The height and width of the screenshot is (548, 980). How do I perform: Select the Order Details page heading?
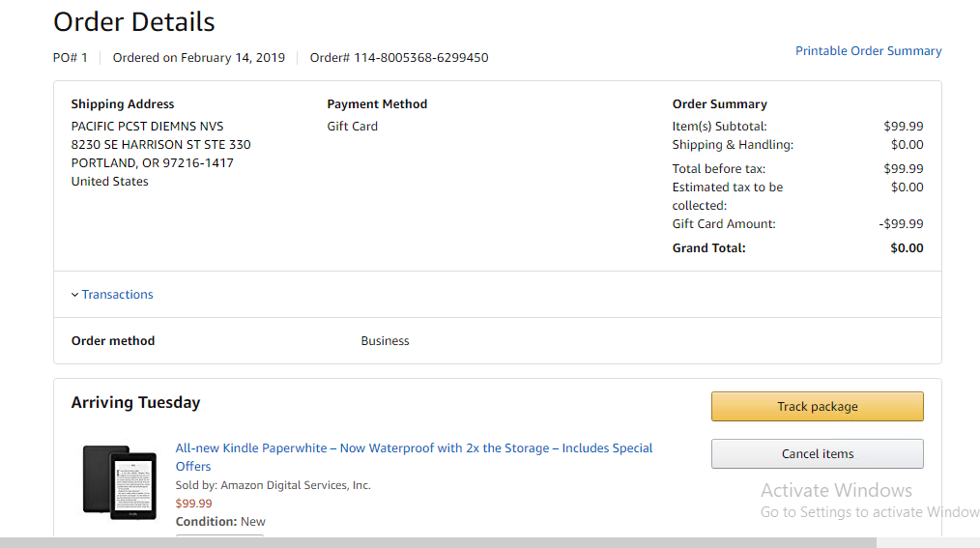pos(134,22)
